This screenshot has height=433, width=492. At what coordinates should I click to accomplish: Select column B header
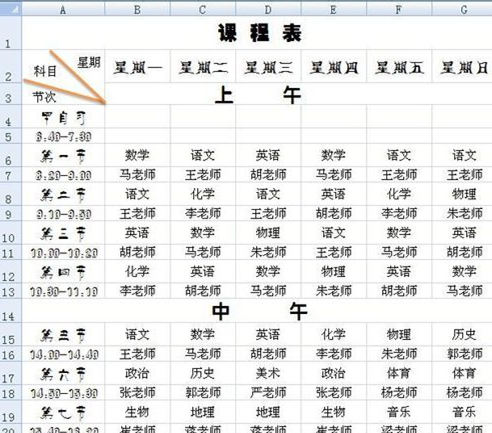[137, 9]
